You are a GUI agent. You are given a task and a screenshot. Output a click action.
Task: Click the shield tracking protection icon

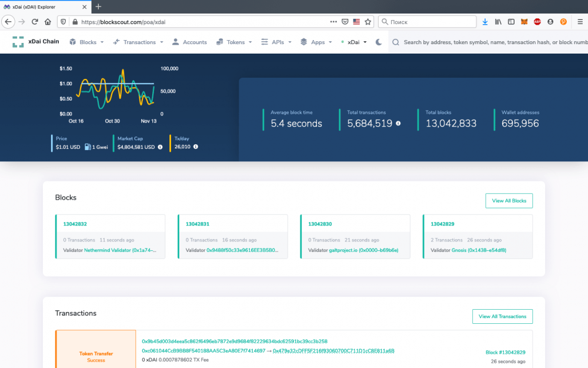[x=64, y=22]
